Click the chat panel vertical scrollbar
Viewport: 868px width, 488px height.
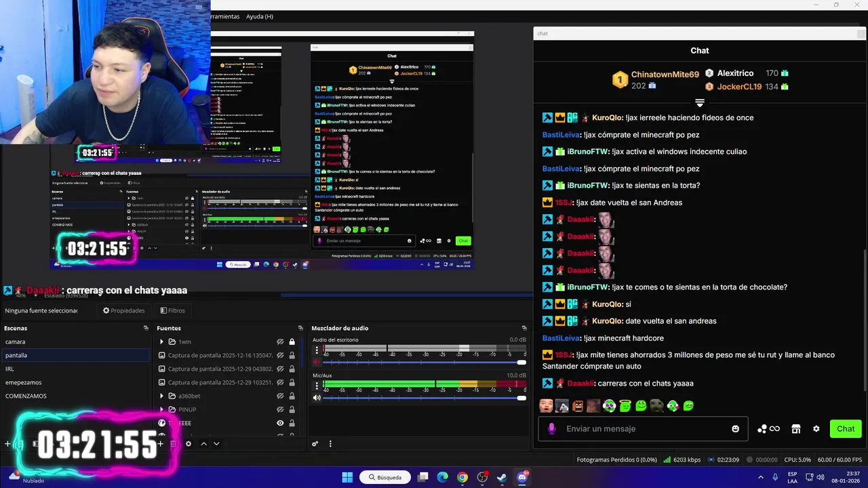(865, 319)
